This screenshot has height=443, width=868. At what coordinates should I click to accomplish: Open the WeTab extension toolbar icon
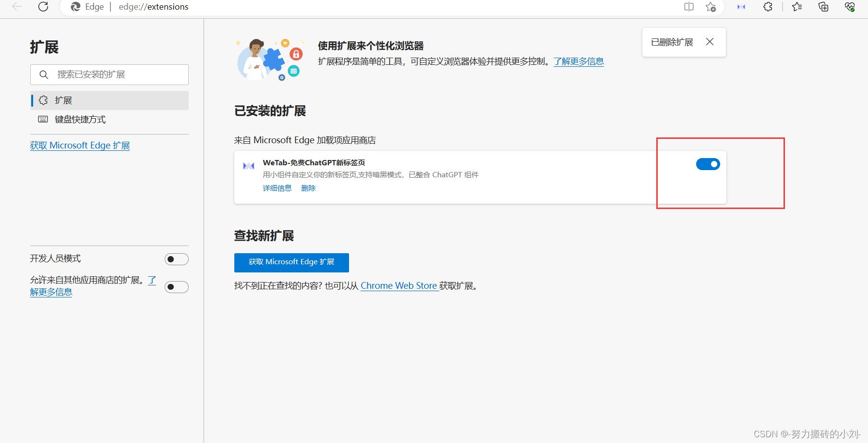741,7
